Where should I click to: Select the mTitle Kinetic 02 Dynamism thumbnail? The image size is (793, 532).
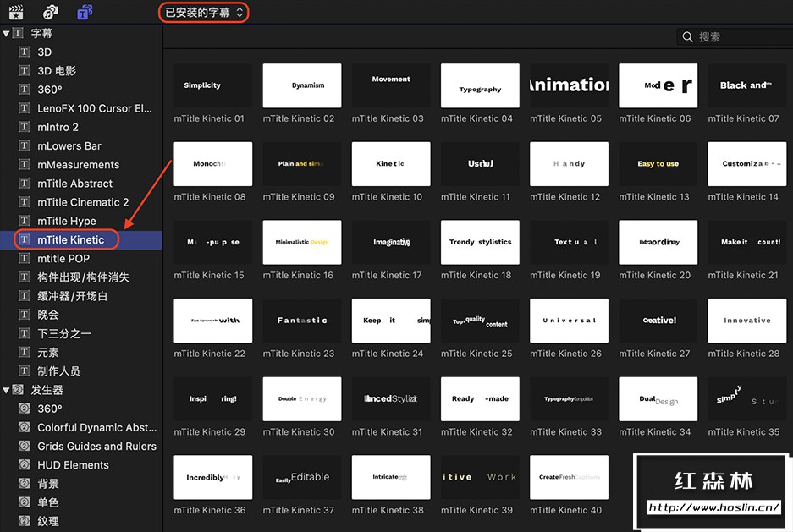click(x=302, y=85)
